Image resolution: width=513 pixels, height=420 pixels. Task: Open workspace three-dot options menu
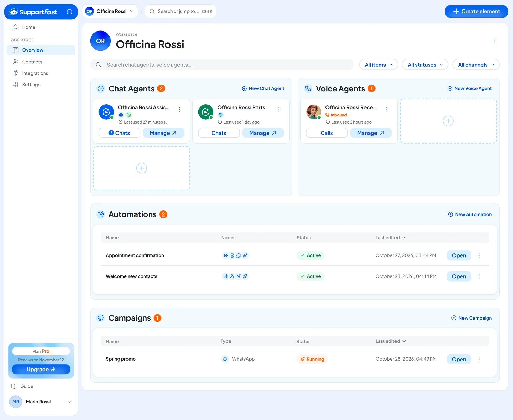point(495,41)
